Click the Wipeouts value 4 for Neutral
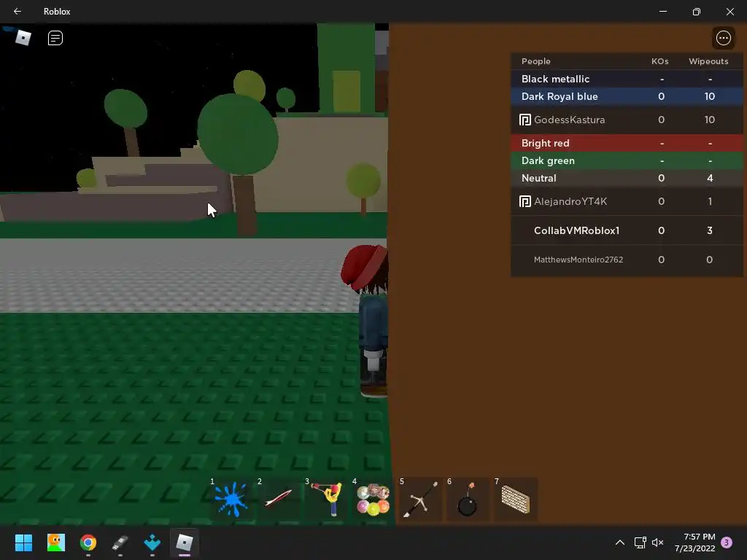747x560 pixels. (710, 178)
